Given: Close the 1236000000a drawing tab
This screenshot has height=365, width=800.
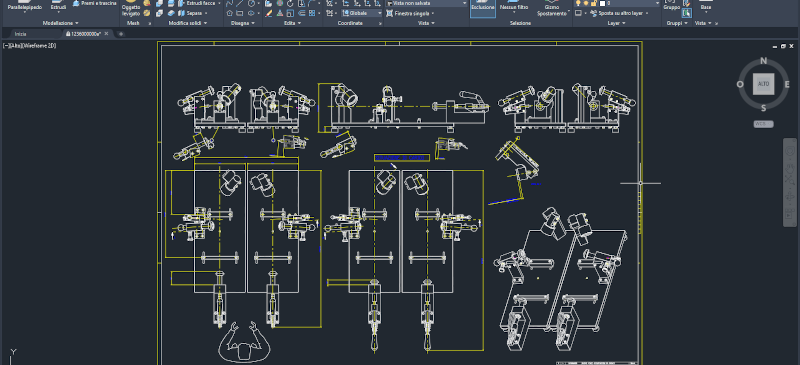Looking at the screenshot, I should [107, 34].
